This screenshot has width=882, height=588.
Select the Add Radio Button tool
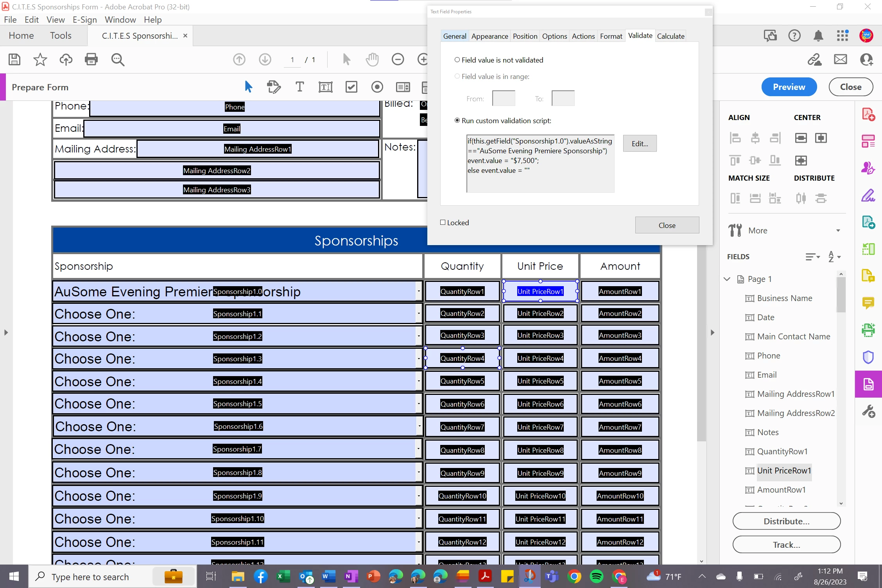pyautogui.click(x=377, y=87)
